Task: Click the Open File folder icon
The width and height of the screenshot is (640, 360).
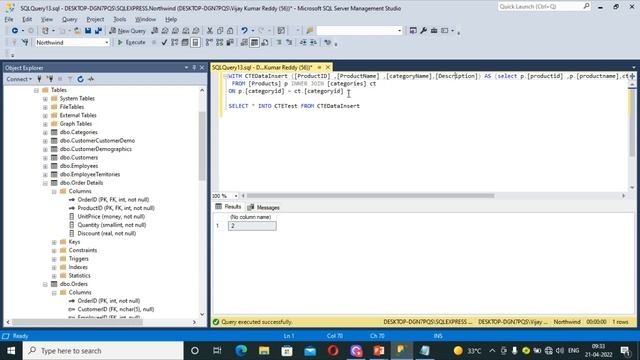Action: click(77, 31)
